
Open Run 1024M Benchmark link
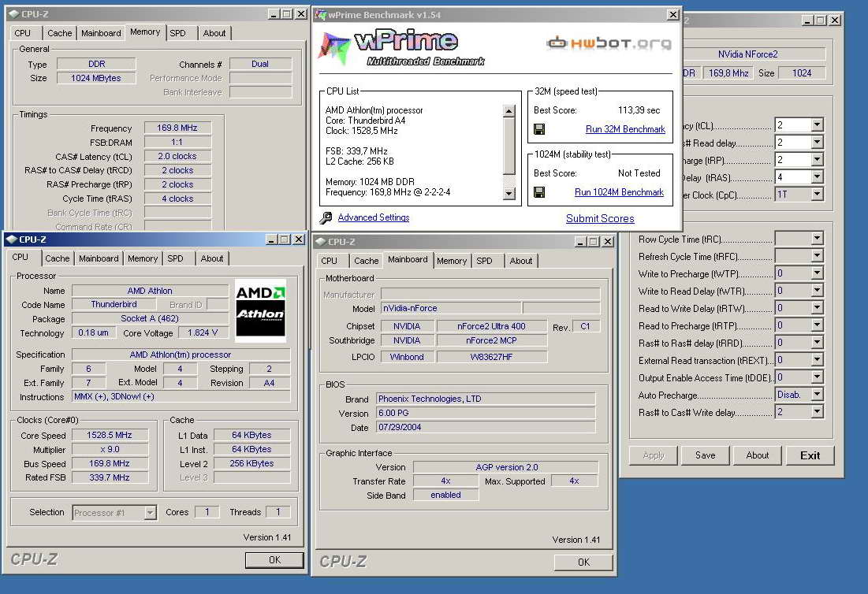[619, 192]
